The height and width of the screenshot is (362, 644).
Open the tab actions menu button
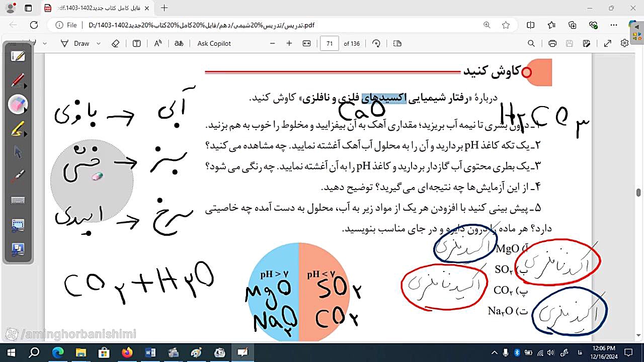pyautogui.click(x=28, y=8)
